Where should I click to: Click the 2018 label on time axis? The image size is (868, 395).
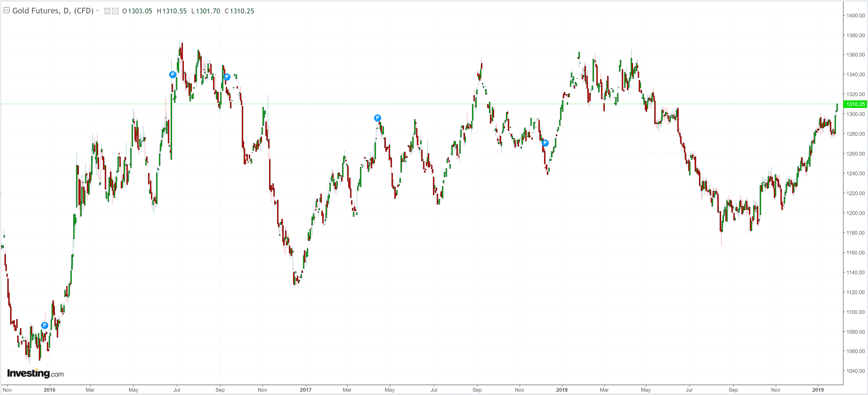point(562,390)
